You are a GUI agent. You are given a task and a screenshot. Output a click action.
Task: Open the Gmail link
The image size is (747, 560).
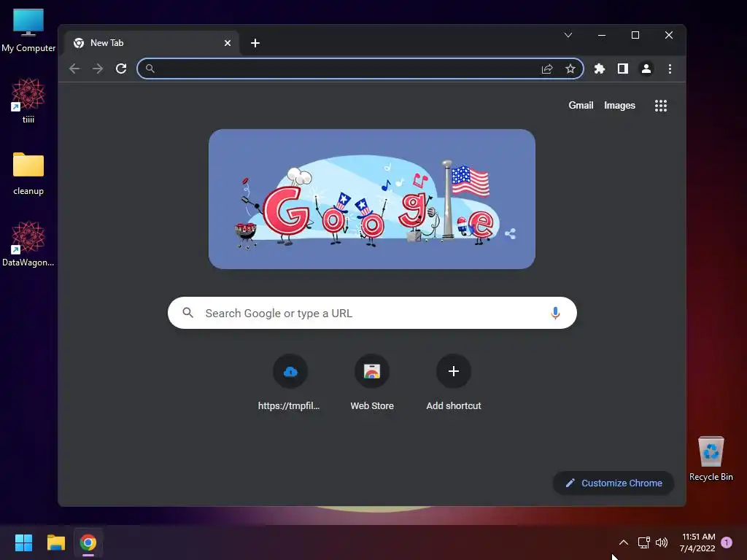(581, 105)
